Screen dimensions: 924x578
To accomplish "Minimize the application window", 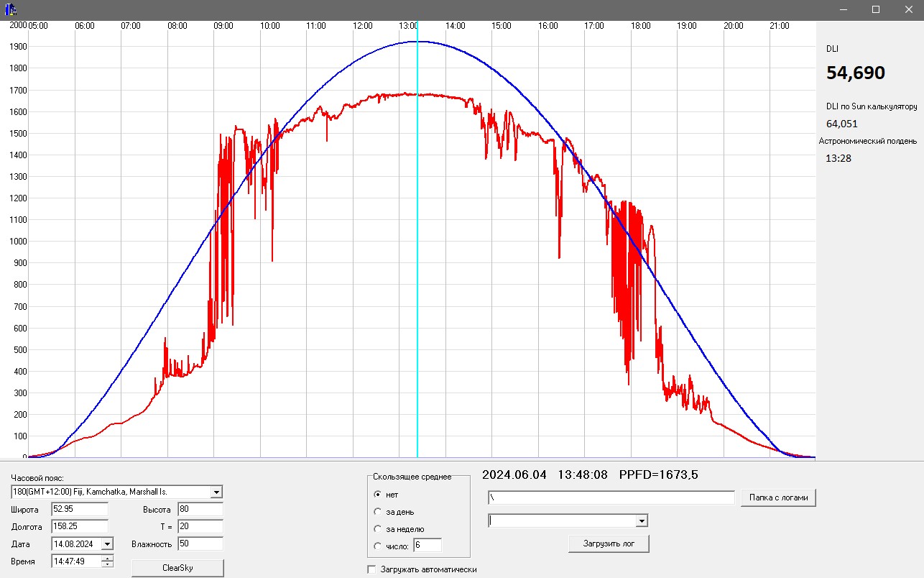I will click(843, 9).
